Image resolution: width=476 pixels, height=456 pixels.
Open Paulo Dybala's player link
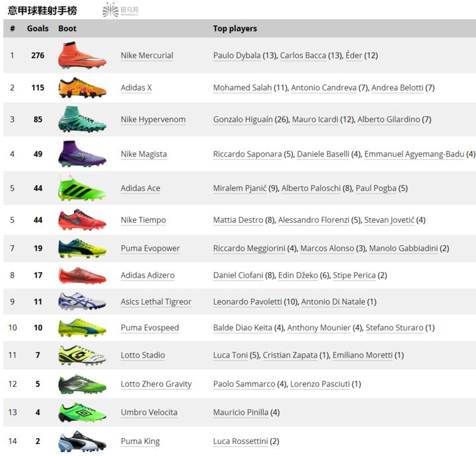237,56
